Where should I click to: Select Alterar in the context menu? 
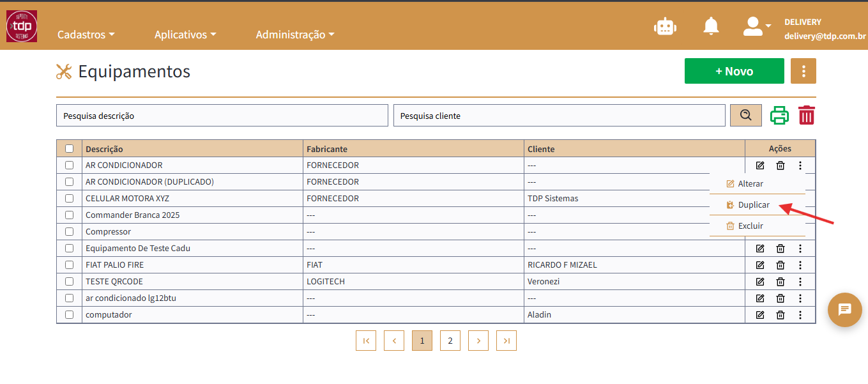pos(758,184)
